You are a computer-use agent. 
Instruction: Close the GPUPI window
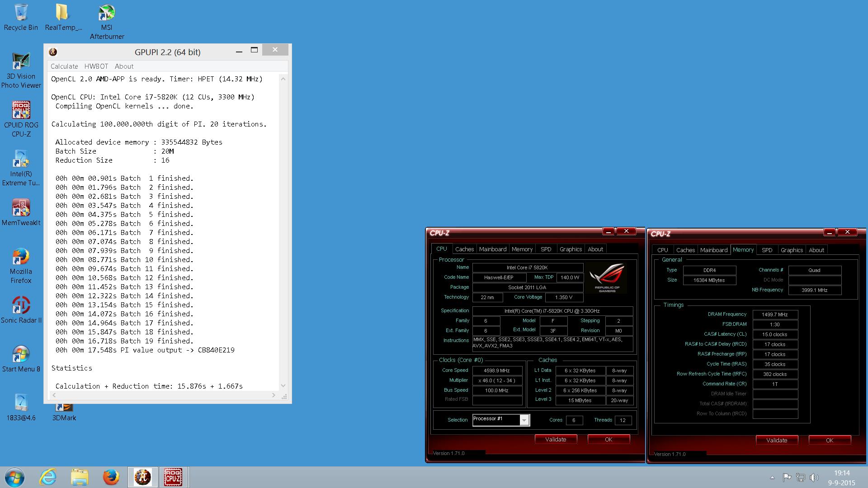pos(275,50)
